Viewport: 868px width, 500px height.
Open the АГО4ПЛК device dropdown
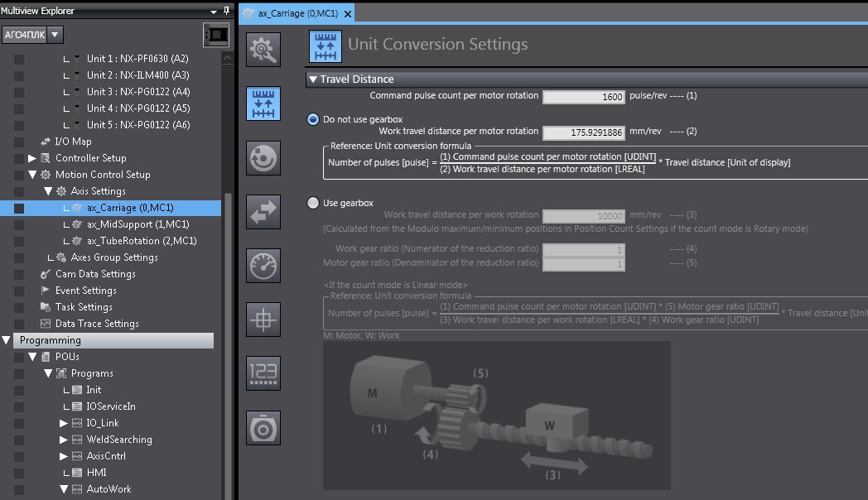click(55, 34)
